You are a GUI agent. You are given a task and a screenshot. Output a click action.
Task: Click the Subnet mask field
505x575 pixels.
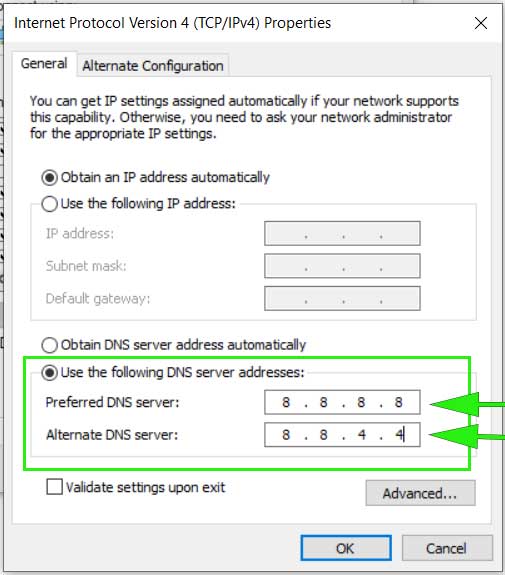342,266
